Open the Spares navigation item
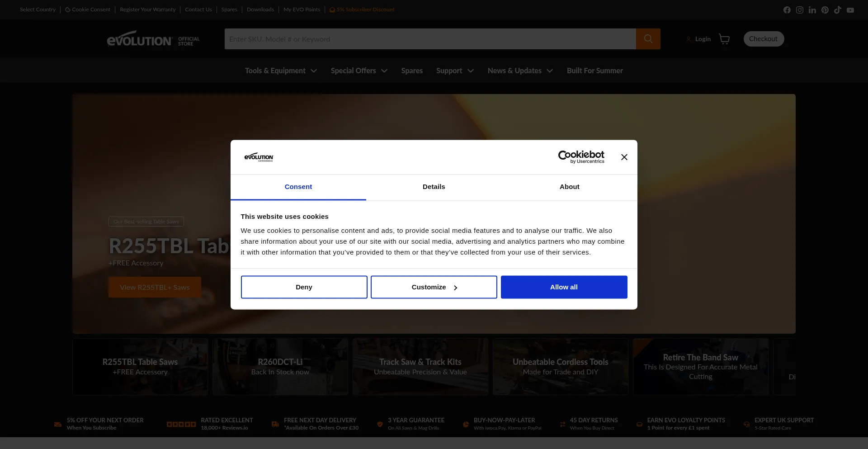 click(412, 71)
